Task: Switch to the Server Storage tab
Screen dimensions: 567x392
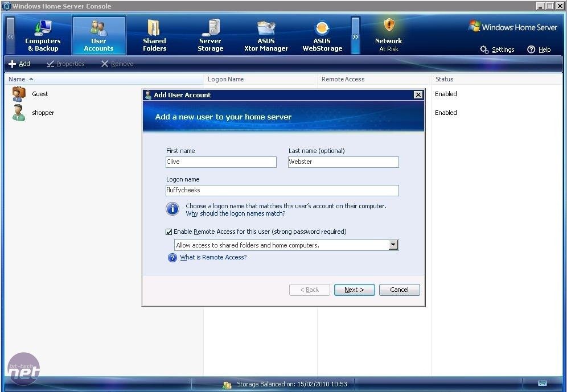Action: point(211,35)
